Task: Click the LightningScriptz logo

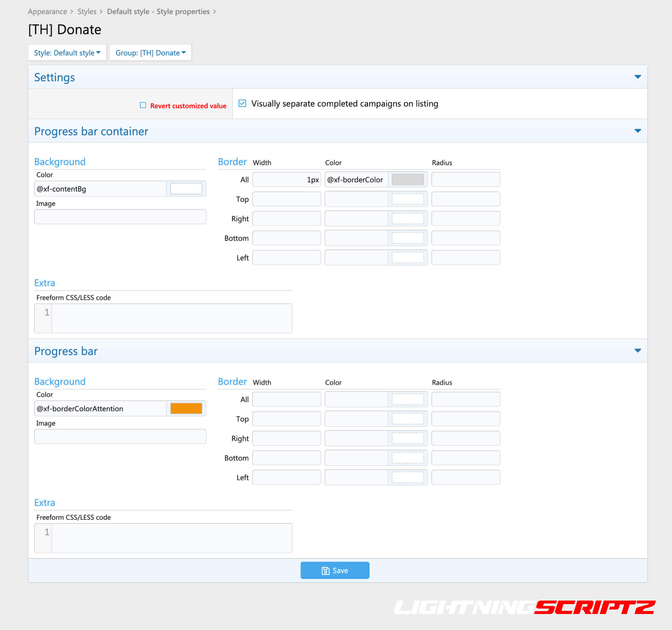Action: [x=524, y=607]
